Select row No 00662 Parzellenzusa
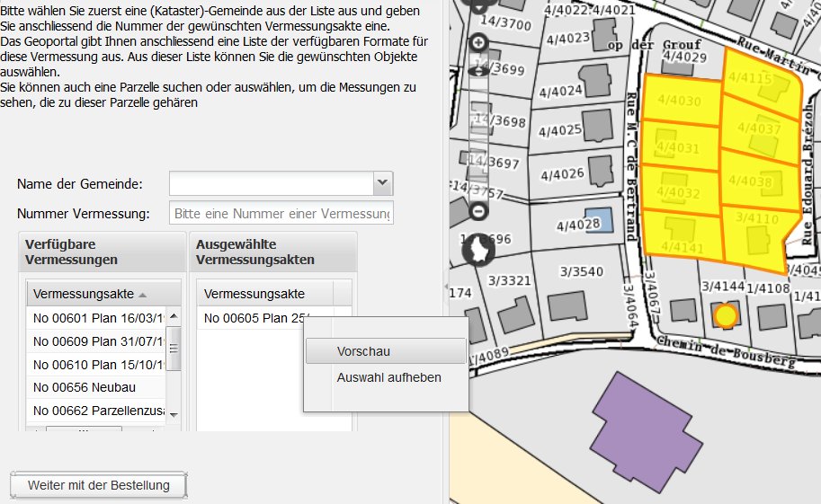The image size is (821, 504). (97, 411)
